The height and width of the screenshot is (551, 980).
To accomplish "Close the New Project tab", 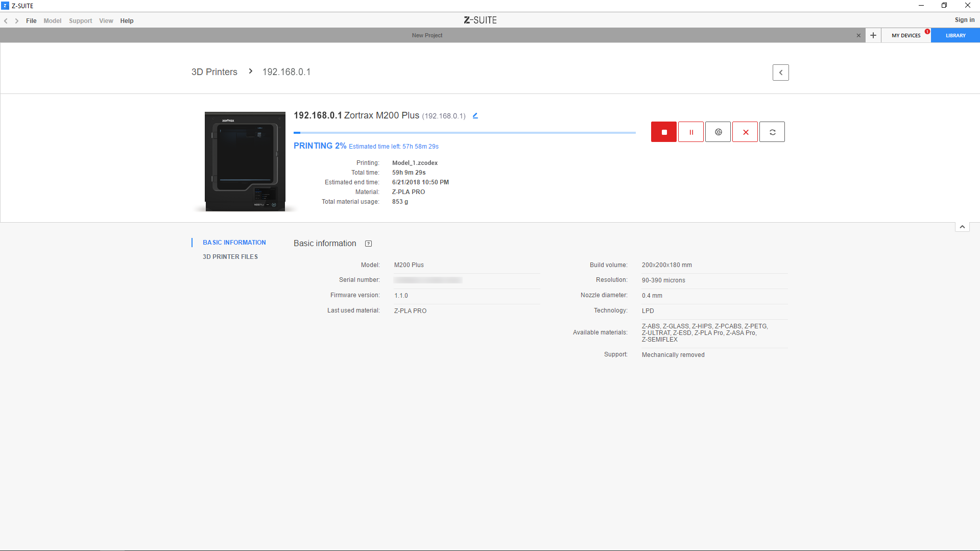I will point(858,35).
